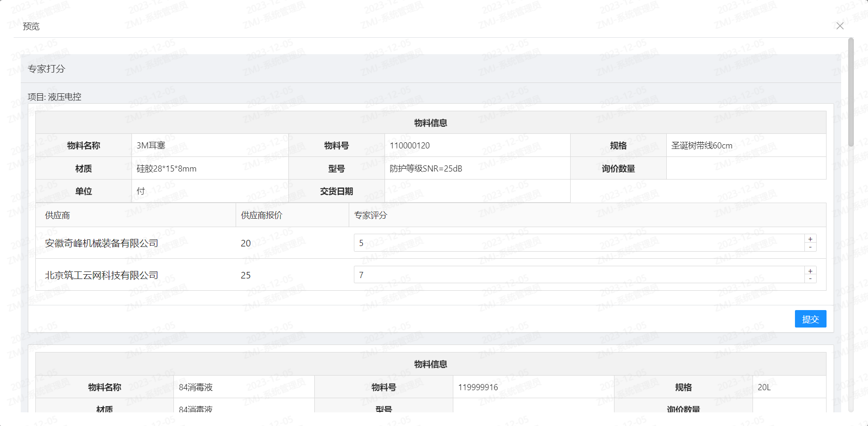Click the spec value 圣诞树带线60cm
The height and width of the screenshot is (426, 868).
pos(702,146)
